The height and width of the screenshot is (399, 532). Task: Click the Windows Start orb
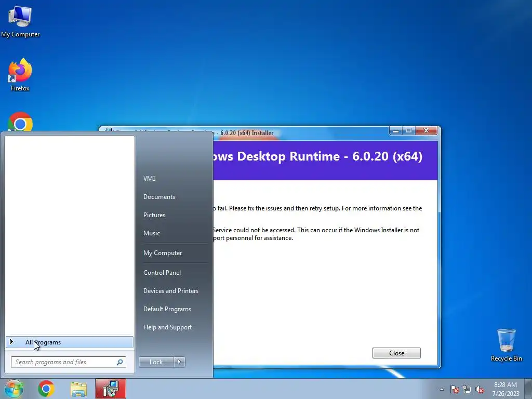click(x=14, y=389)
